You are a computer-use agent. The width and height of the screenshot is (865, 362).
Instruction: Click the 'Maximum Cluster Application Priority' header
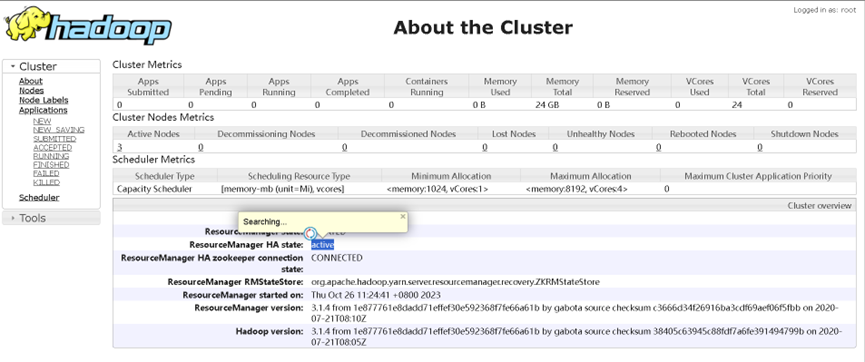click(758, 176)
